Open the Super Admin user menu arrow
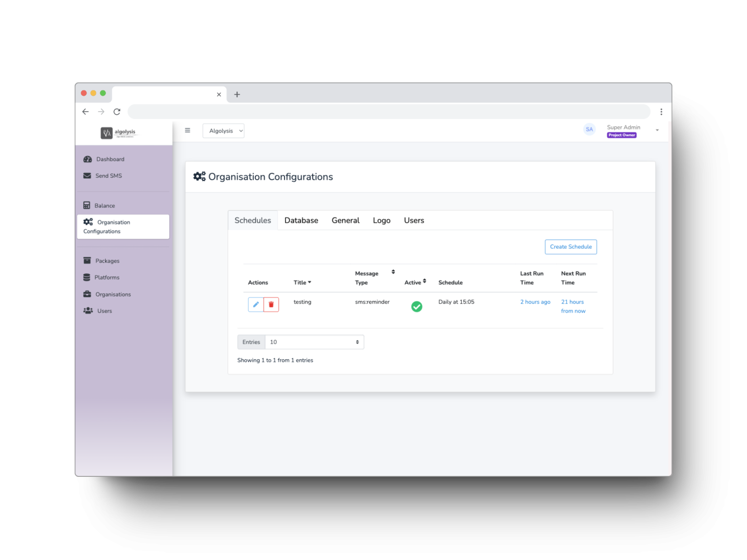This screenshot has height=560, width=747. coord(657,130)
